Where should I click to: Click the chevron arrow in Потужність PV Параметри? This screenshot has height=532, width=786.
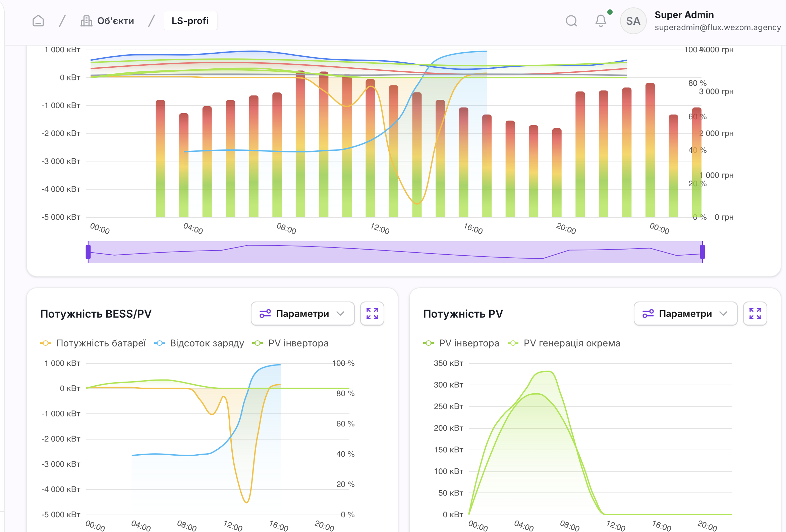(x=723, y=314)
